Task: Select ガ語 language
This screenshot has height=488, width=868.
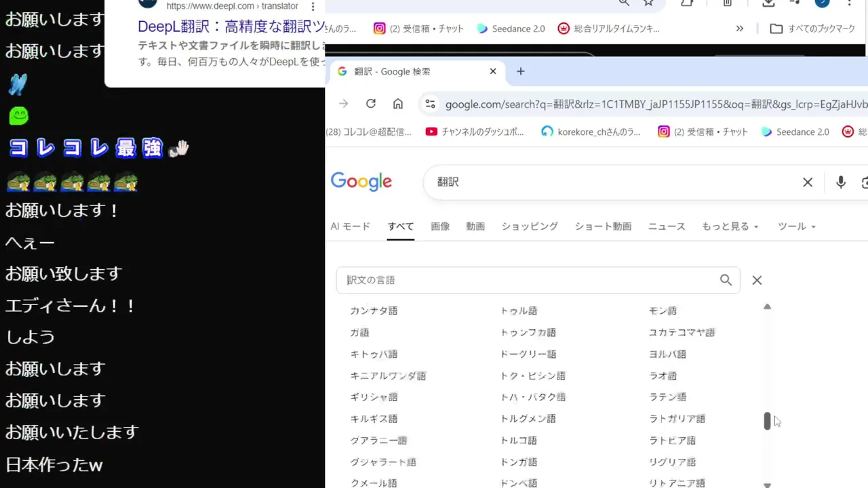Action: click(359, 332)
